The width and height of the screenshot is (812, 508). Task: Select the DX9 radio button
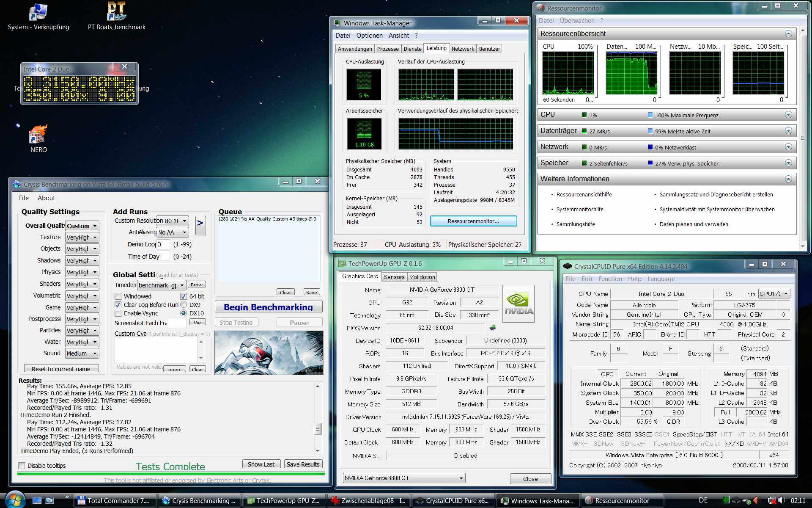click(184, 305)
